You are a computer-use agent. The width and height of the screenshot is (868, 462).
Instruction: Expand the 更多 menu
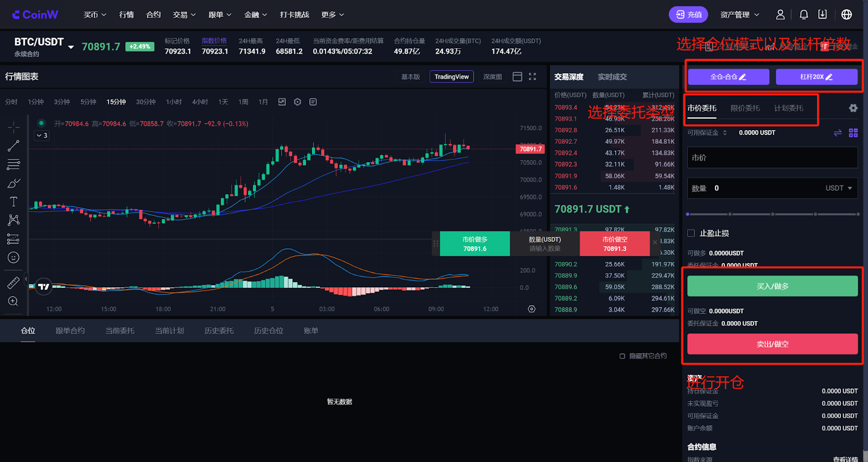tap(333, 15)
